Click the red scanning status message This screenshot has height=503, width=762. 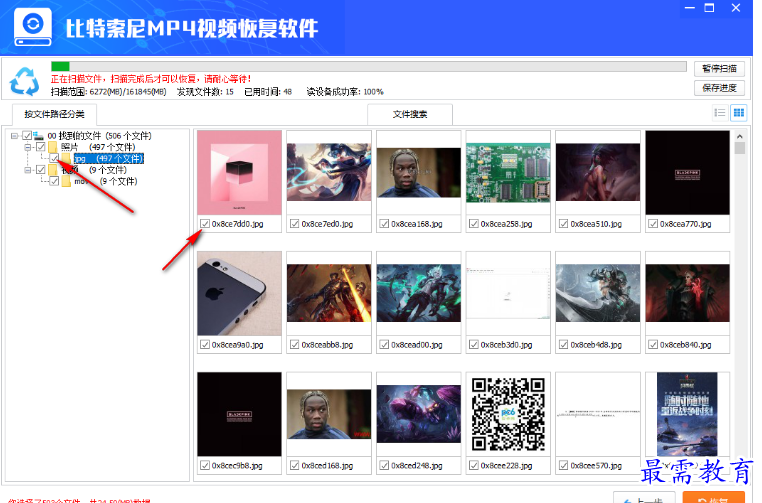pos(151,79)
